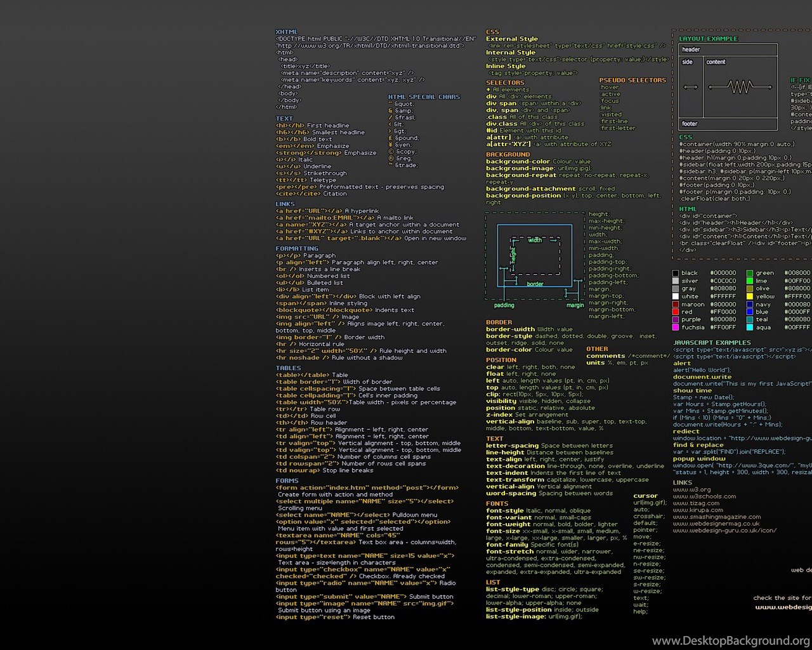Screen dimensions: 812x650
Task: Open the www.smashingmagazine.com link
Action: (717, 517)
